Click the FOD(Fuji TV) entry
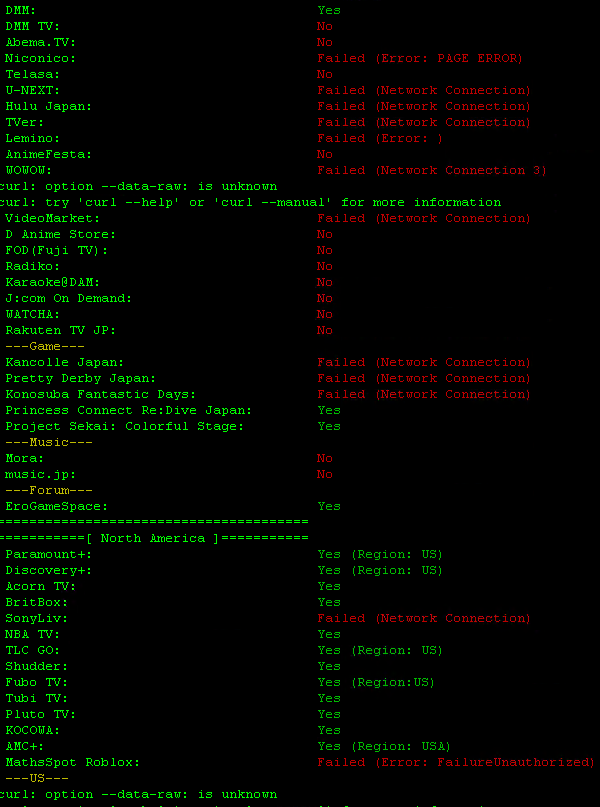This screenshot has height=807, width=600. (57, 250)
